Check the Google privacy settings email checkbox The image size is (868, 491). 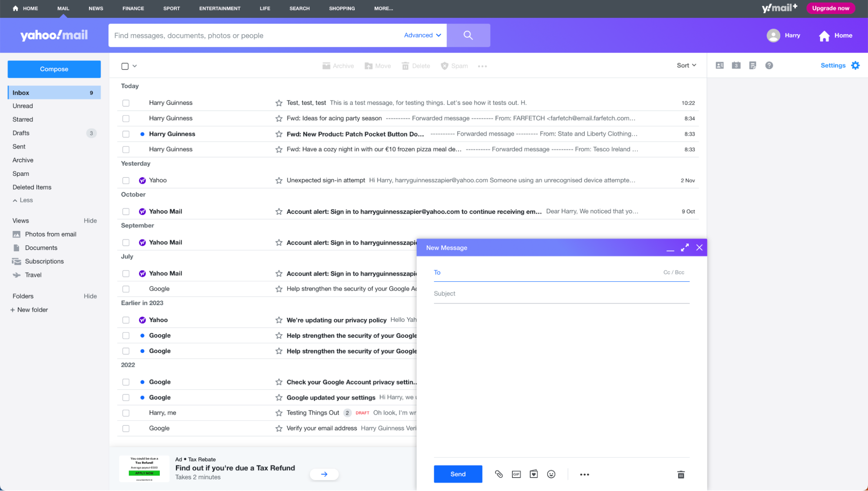click(126, 382)
